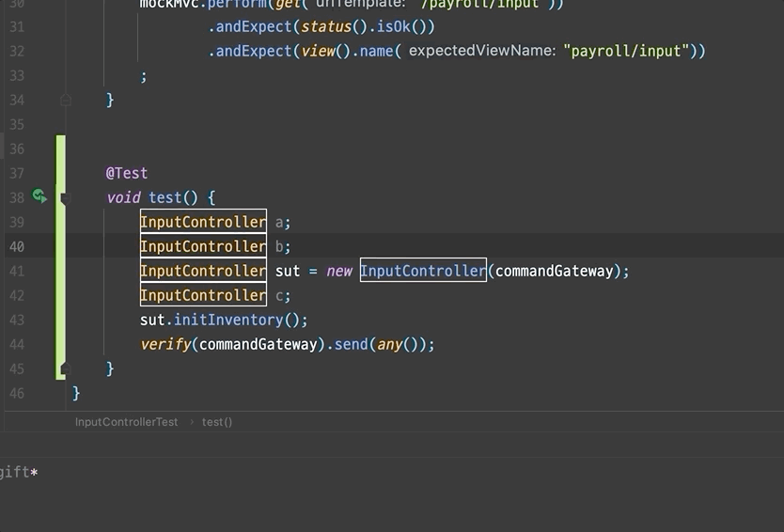Click the expectedViewName parameter hint
The height and width of the screenshot is (532, 784).
(x=482, y=51)
